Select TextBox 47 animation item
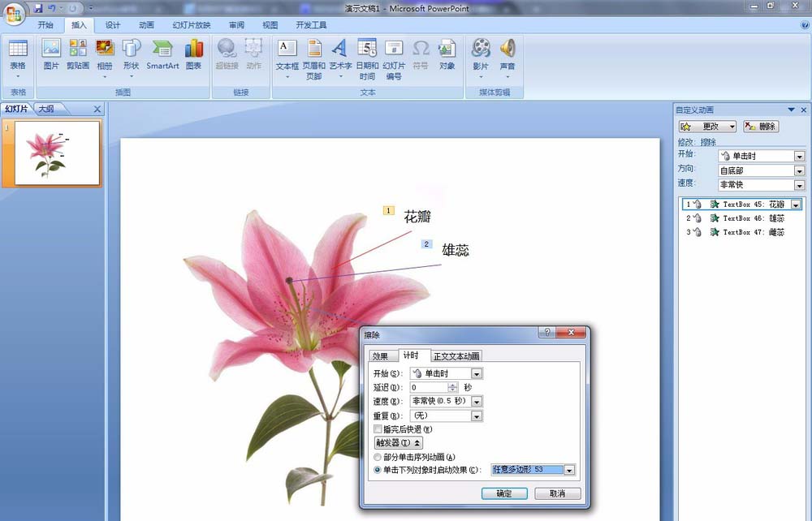 [741, 232]
